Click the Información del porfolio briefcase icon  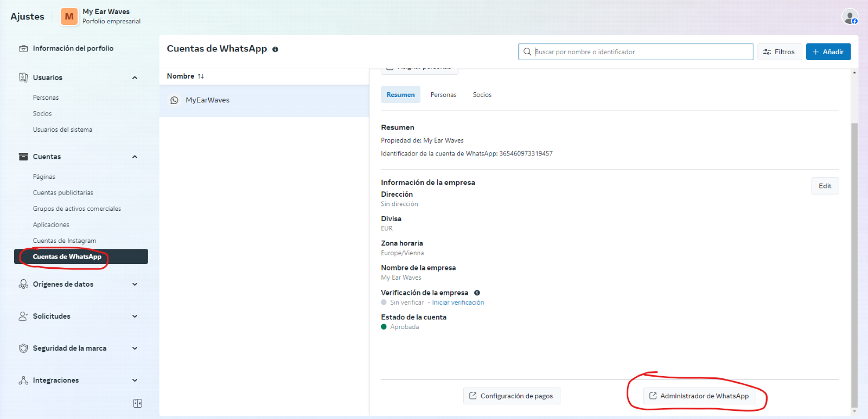pos(23,48)
